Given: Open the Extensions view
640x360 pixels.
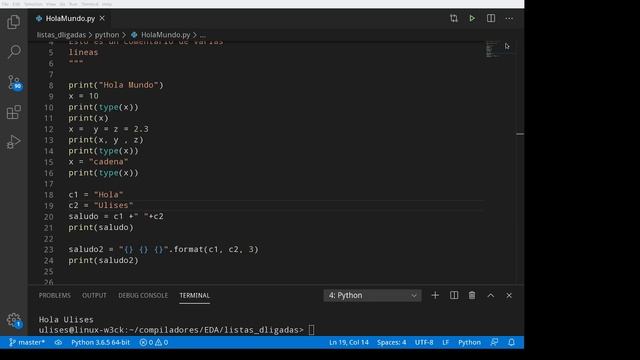Looking at the screenshot, I should coord(13,112).
